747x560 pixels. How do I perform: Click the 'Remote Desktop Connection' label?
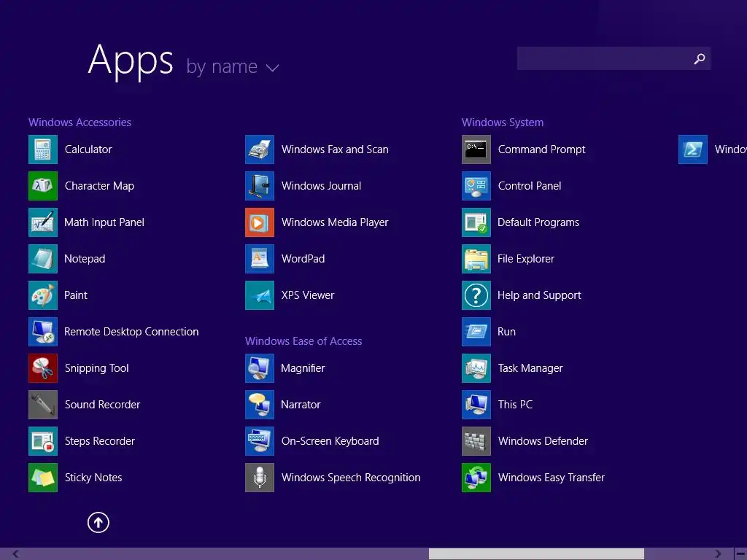pyautogui.click(x=131, y=332)
